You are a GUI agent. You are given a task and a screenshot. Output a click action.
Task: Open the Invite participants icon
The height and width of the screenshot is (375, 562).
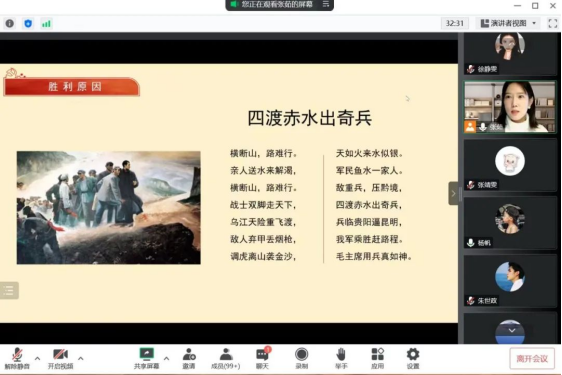coord(189,358)
